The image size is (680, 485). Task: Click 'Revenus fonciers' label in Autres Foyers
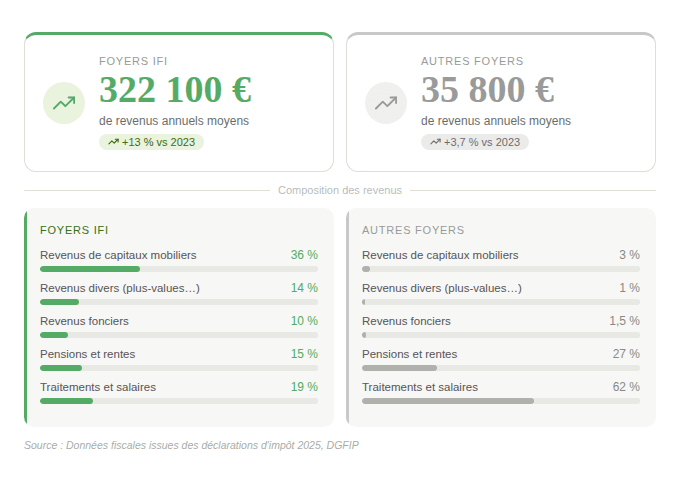pyautogui.click(x=406, y=321)
